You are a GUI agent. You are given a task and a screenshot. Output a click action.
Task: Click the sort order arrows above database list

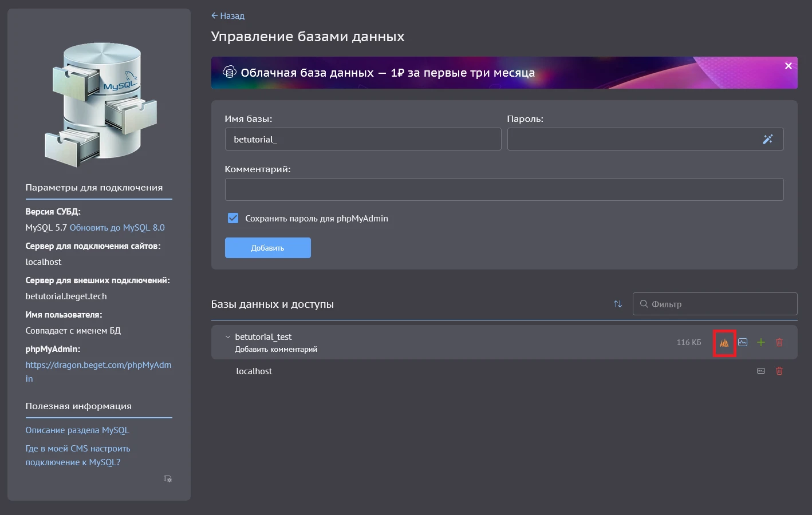click(x=617, y=304)
